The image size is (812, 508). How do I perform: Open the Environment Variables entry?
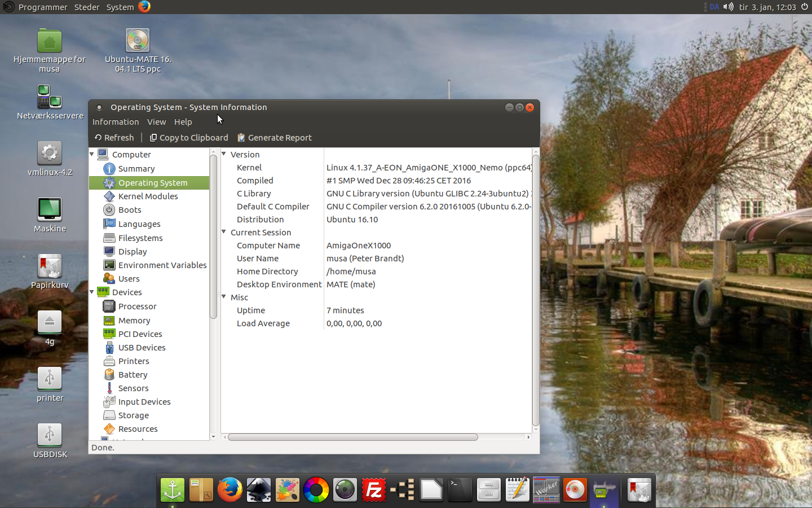point(162,265)
